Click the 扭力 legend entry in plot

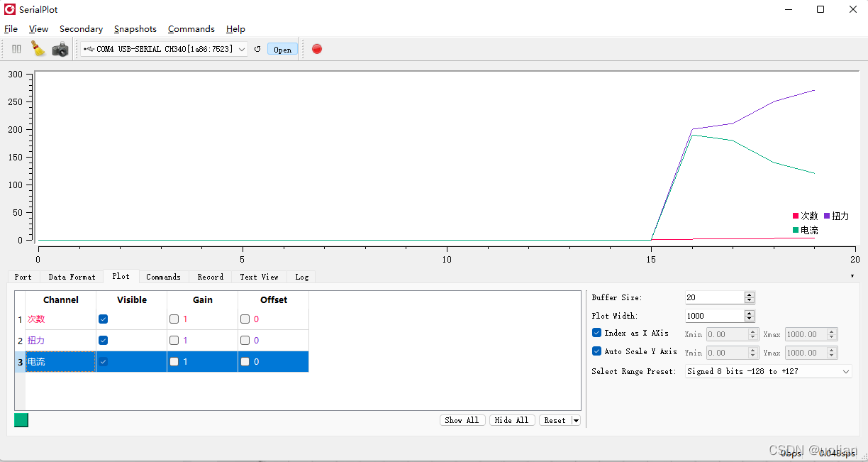click(836, 216)
